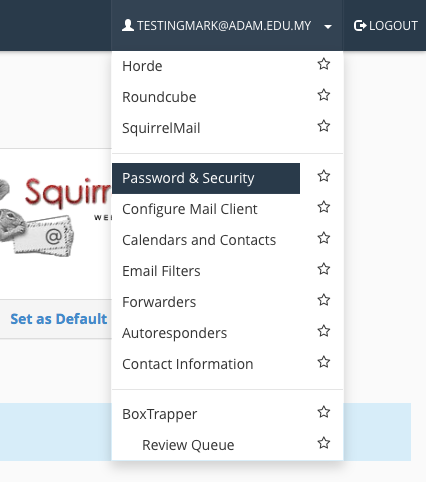This screenshot has width=426, height=482.
Task: Click the star next to Configure Mail Client
Action: (x=324, y=207)
